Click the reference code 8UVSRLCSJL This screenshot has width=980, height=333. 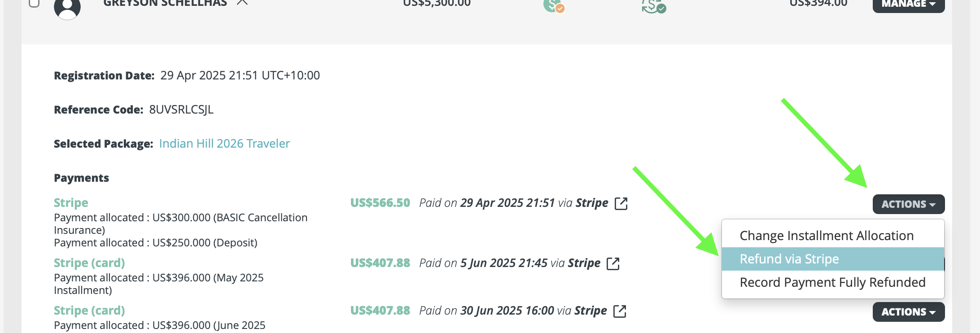click(x=181, y=110)
